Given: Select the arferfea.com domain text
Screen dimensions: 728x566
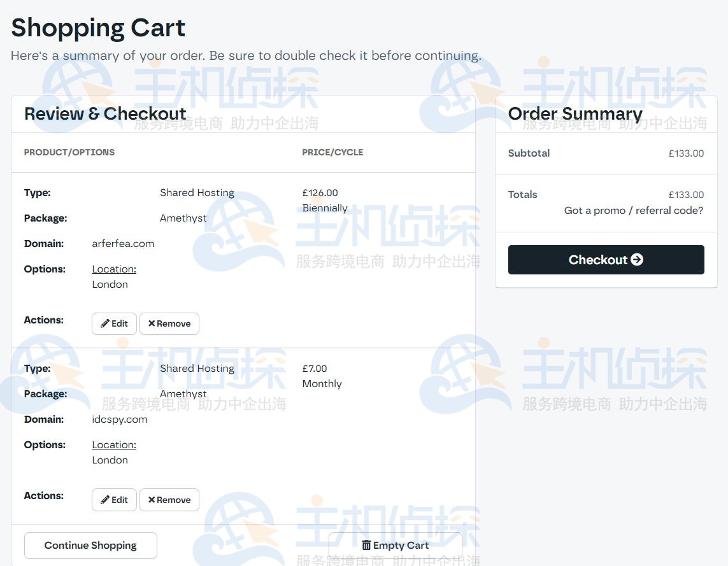Looking at the screenshot, I should tap(123, 244).
